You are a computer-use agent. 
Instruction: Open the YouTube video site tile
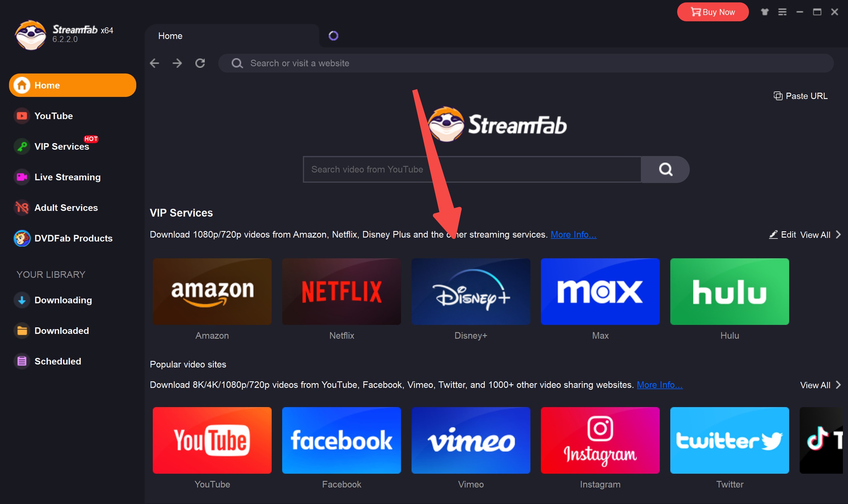click(212, 440)
